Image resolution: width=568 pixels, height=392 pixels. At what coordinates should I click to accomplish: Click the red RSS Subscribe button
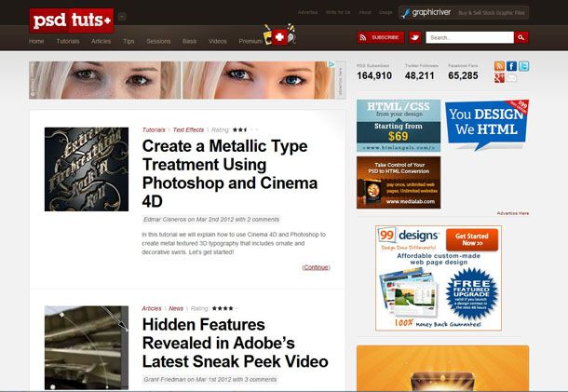click(380, 37)
